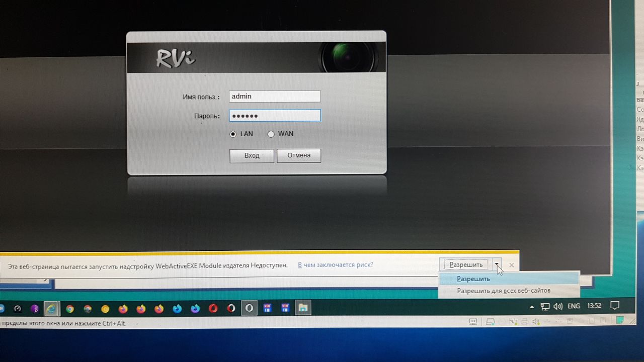
Task: Open the Action Center notifications icon
Action: click(x=614, y=306)
